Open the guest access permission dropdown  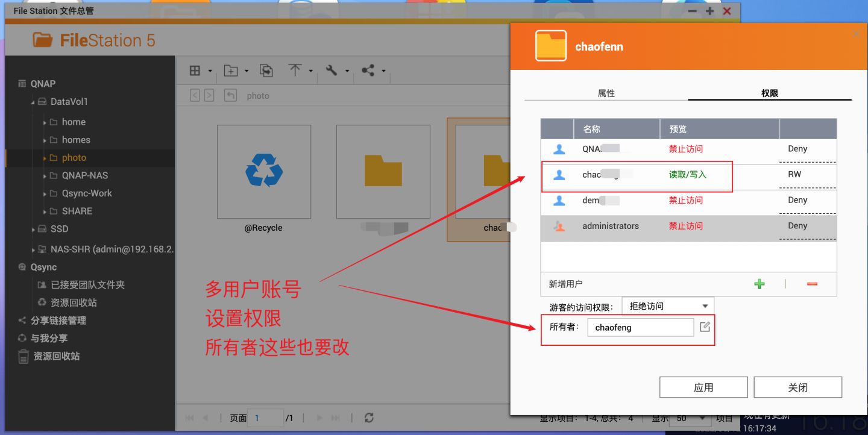click(x=667, y=305)
